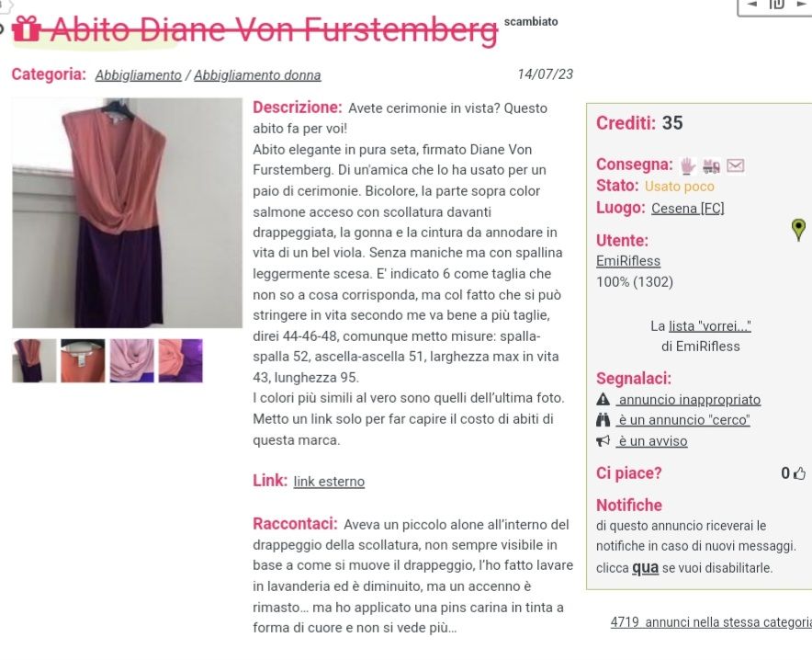Open the Cesena [FC] location link
Image resolution: width=812 pixels, height=660 pixels.
(688, 209)
